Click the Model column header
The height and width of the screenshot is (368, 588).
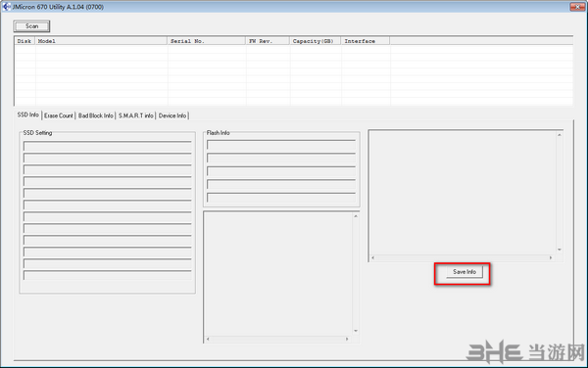[101, 41]
